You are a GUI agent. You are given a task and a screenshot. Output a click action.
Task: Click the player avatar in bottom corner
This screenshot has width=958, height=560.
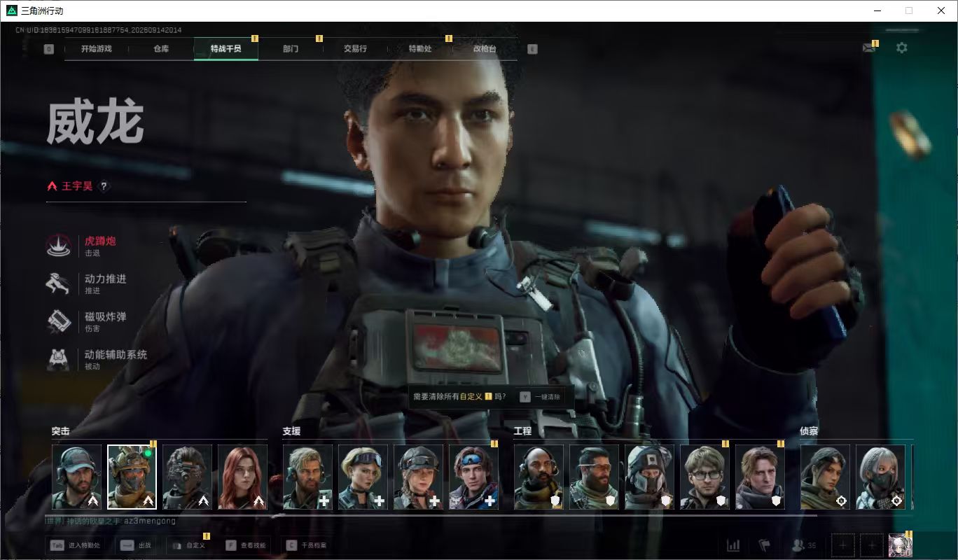coord(900,545)
